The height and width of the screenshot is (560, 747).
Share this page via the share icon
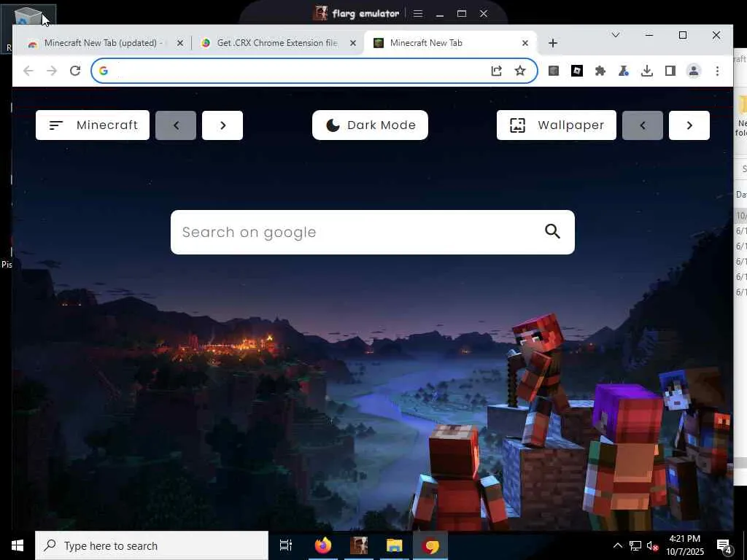pyautogui.click(x=496, y=71)
